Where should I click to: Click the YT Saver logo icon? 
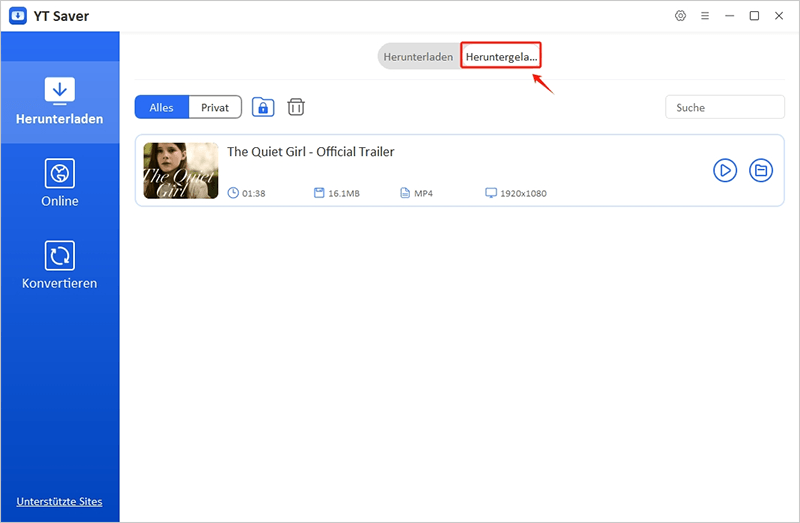[17, 16]
